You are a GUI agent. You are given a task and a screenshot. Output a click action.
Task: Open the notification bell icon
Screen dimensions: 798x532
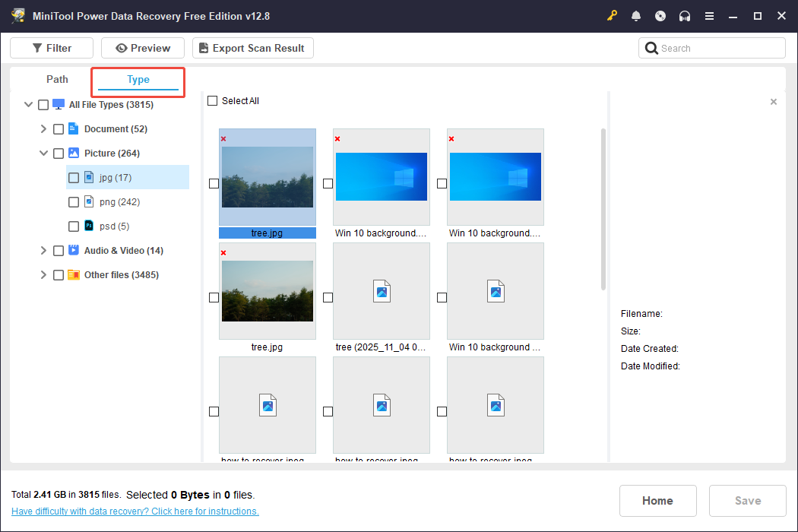[636, 16]
